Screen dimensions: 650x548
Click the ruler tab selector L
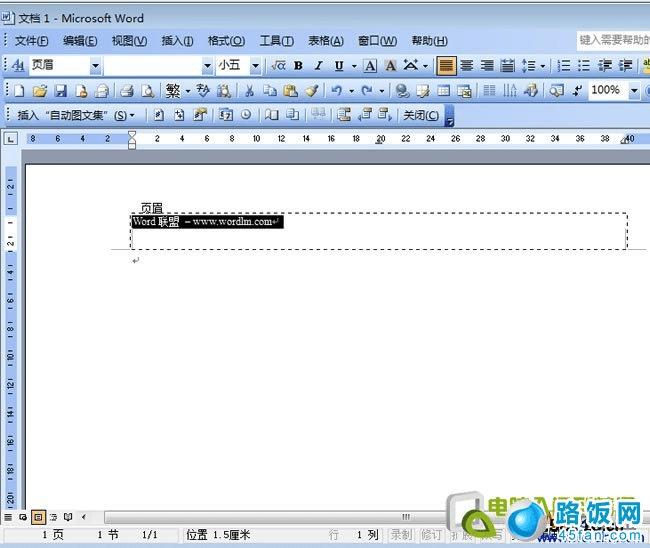[x=10, y=139]
